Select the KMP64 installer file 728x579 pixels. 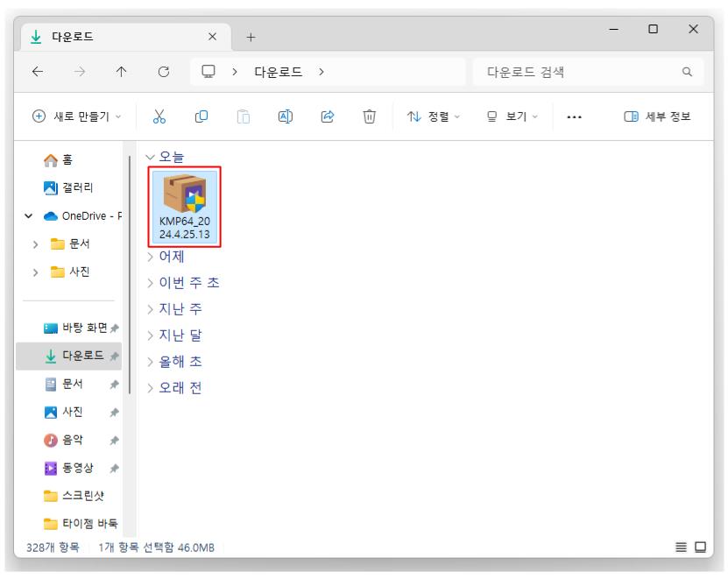(184, 207)
